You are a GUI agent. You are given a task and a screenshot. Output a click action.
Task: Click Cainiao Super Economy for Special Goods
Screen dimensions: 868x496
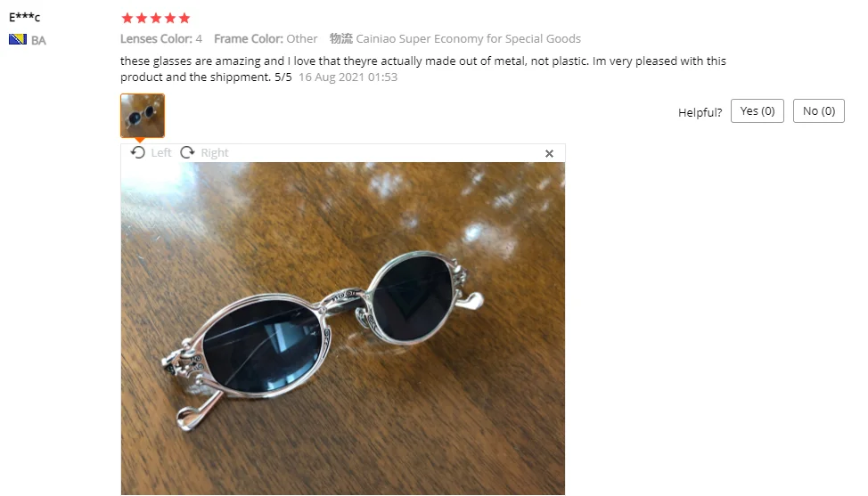click(469, 38)
